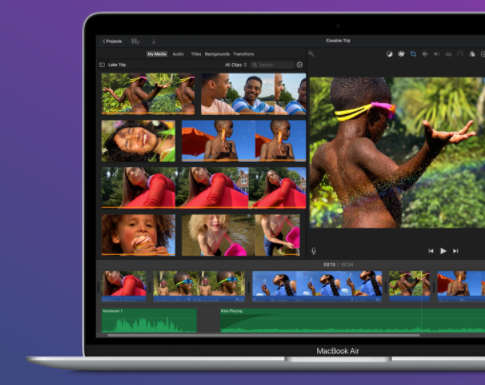Open the browser clip filter settings icon

tap(299, 65)
